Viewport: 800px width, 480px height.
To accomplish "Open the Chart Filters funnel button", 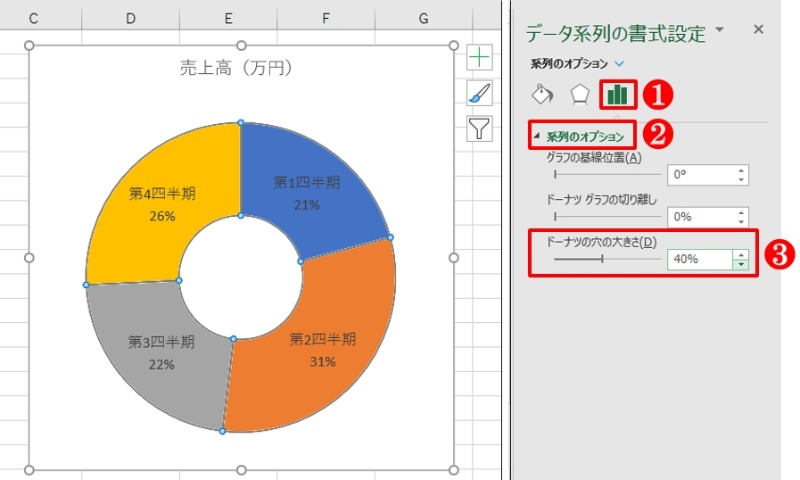I will pyautogui.click(x=480, y=128).
